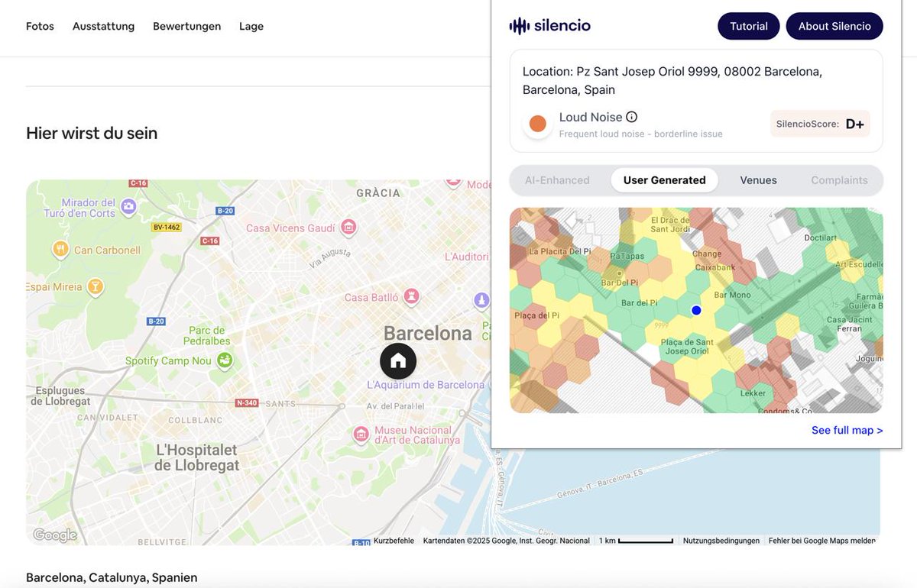Image resolution: width=917 pixels, height=588 pixels.
Task: Click Barcelona, Catalunya, Spanien text
Action: click(x=112, y=577)
